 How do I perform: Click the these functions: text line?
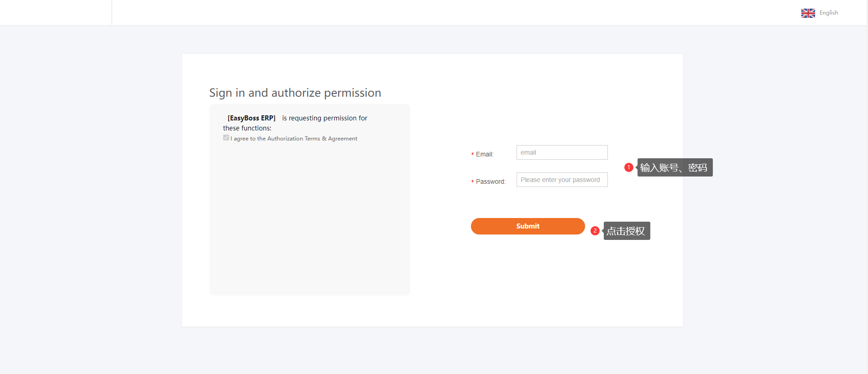tap(247, 128)
